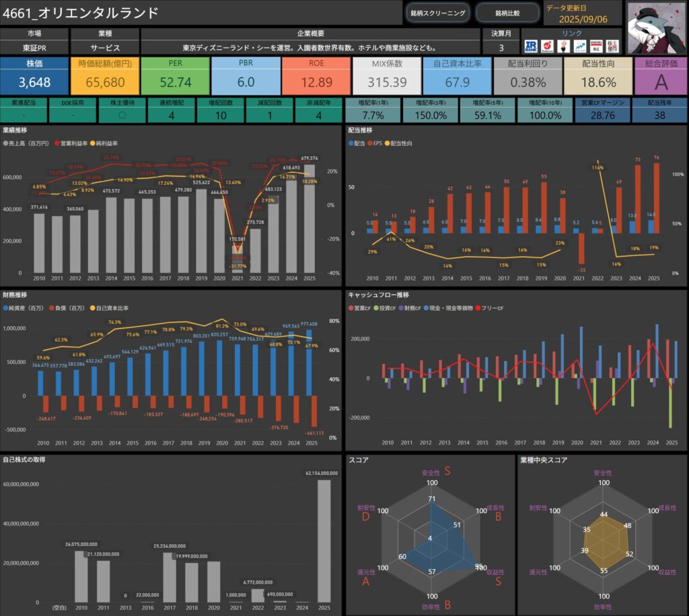Click the 増配率(3年) value 150.0%

[x=431, y=116]
